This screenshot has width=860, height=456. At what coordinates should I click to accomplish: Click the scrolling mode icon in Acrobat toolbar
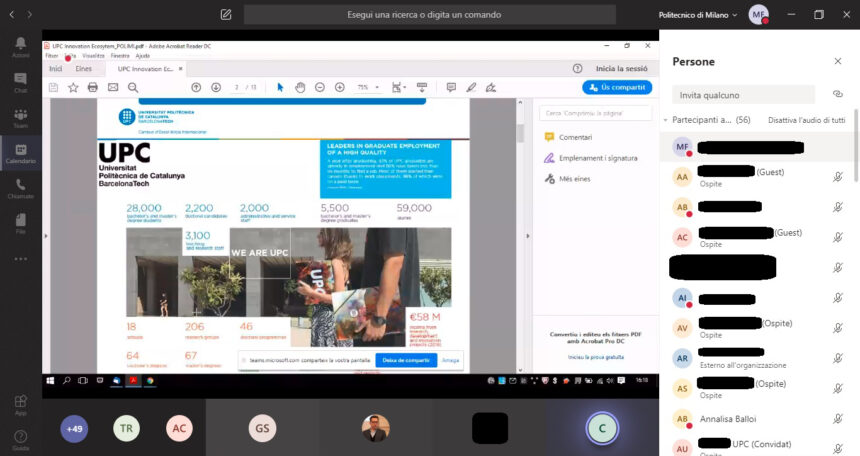(x=422, y=87)
